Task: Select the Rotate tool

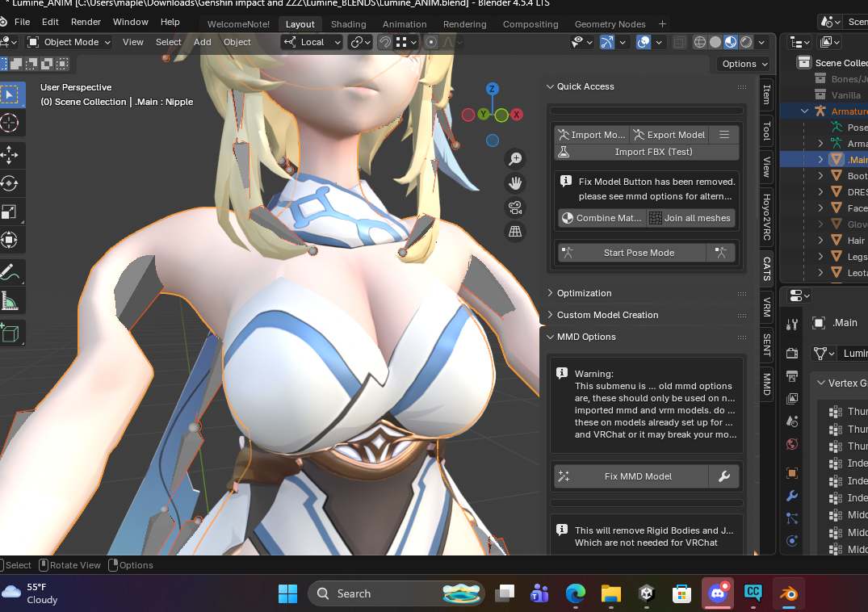Action: coord(10,183)
